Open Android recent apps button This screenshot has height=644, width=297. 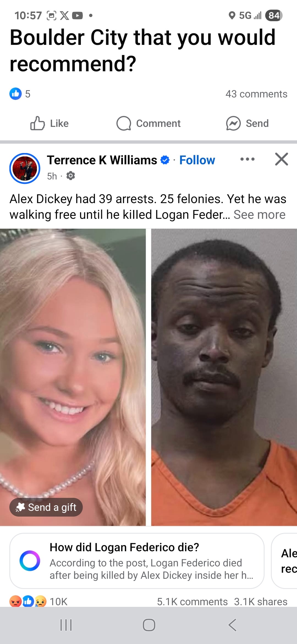coord(66,625)
